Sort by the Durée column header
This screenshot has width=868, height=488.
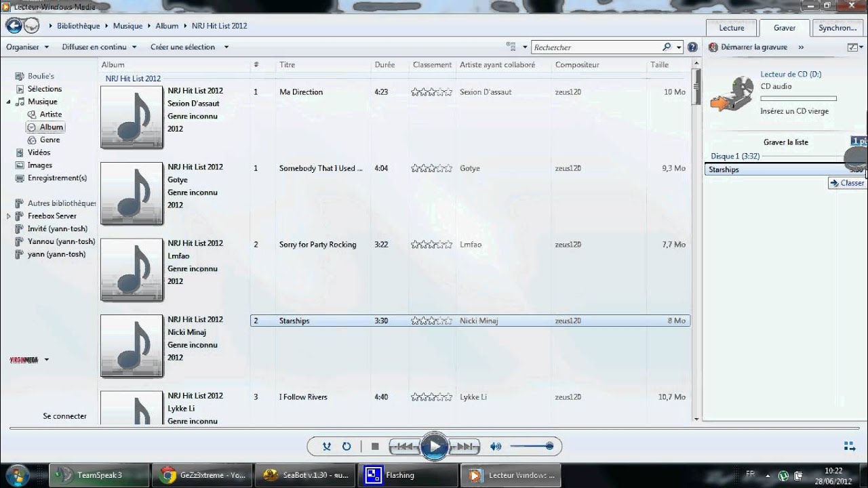point(384,65)
